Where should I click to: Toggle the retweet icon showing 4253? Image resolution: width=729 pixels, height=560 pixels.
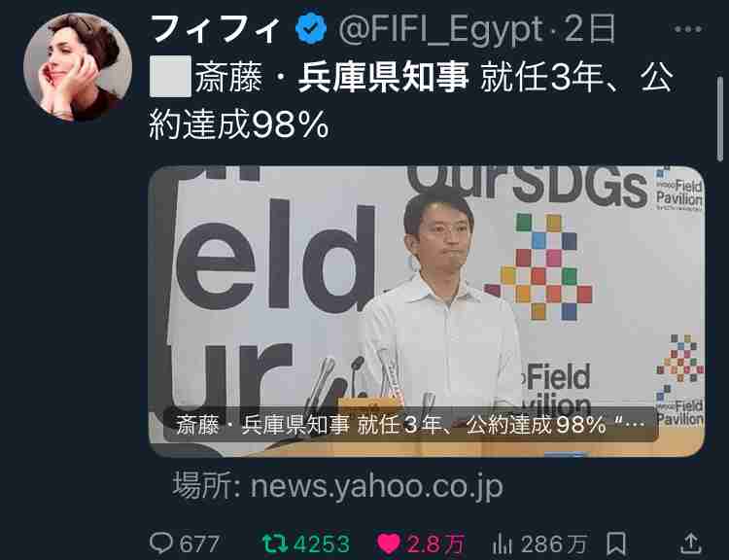(275, 543)
